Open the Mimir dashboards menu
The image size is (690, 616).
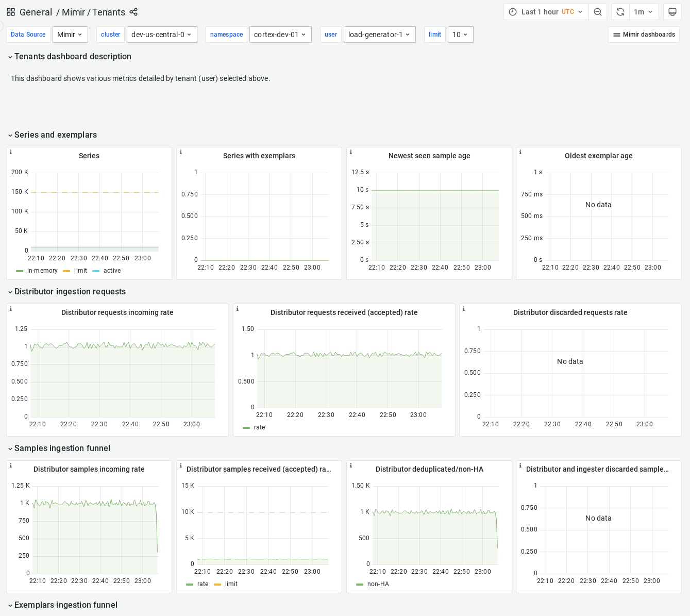point(644,35)
